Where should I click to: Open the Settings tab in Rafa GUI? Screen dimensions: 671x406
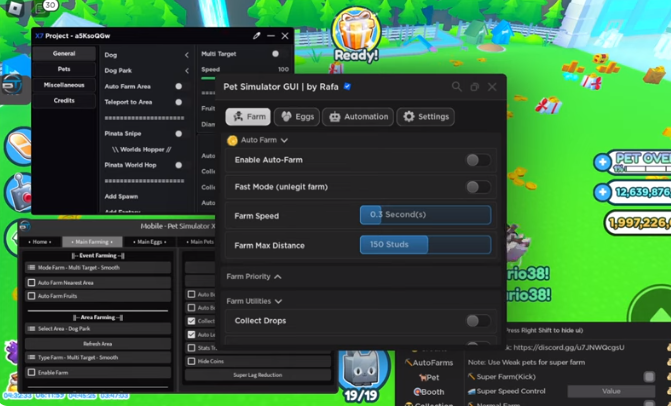point(426,117)
